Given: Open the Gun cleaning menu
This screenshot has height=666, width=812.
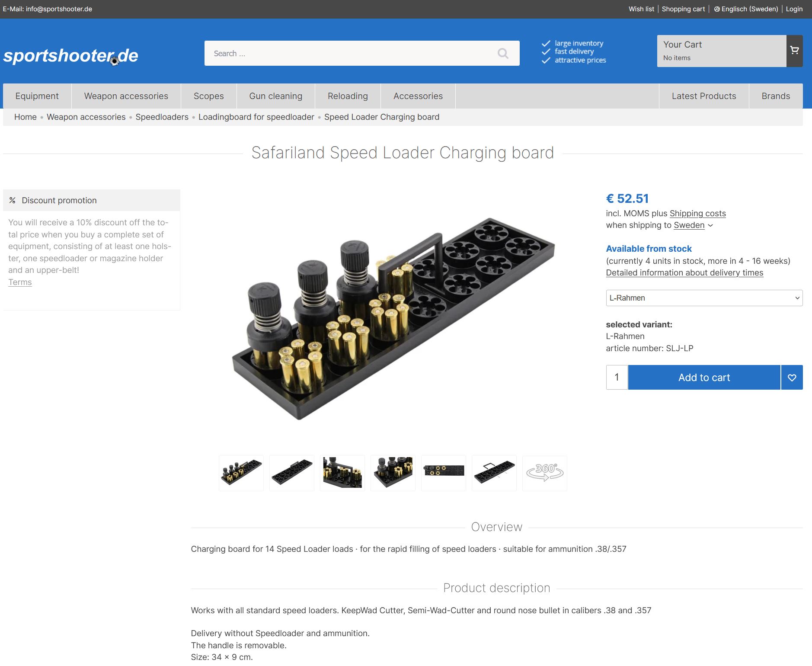Looking at the screenshot, I should 275,96.
